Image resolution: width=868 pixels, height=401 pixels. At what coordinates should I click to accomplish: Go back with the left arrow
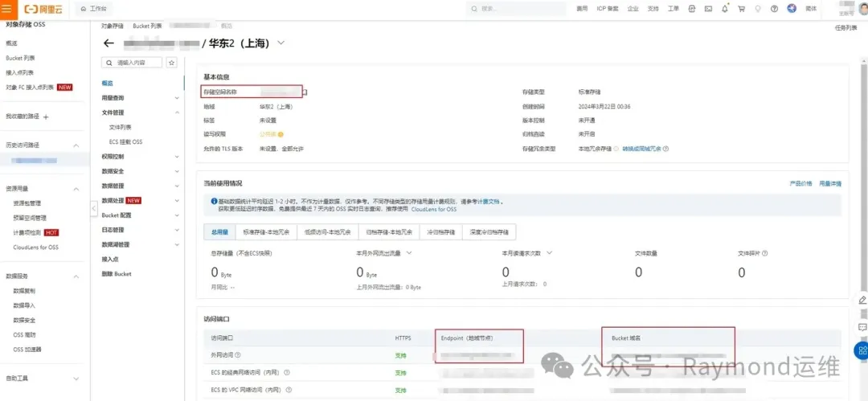click(108, 43)
